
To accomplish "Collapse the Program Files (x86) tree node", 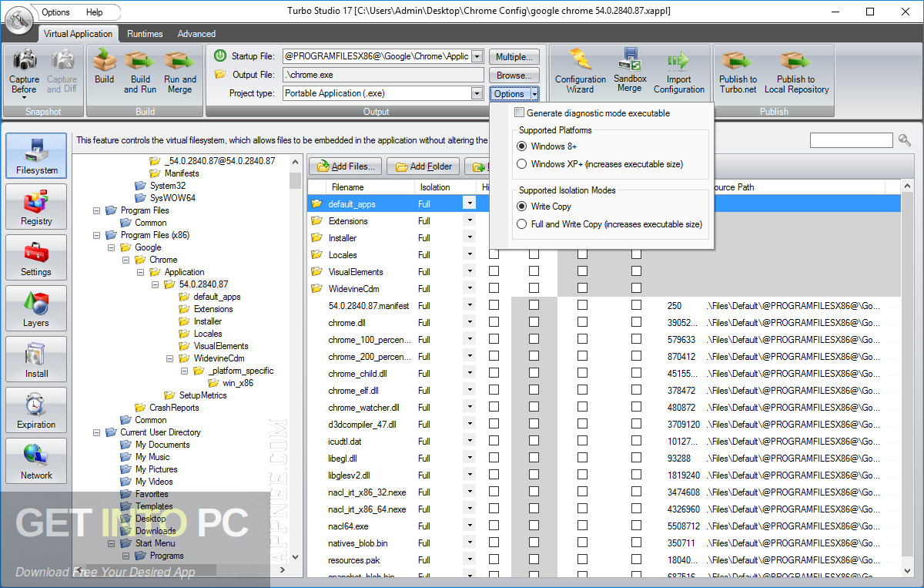I will click(x=96, y=235).
